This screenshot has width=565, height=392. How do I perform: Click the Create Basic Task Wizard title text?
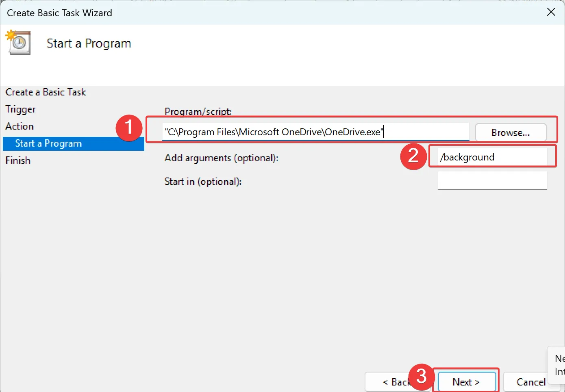[x=59, y=13]
